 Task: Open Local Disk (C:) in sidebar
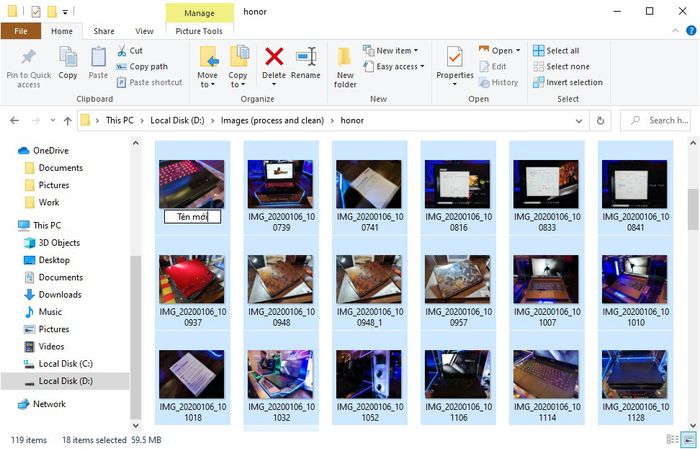58,364
